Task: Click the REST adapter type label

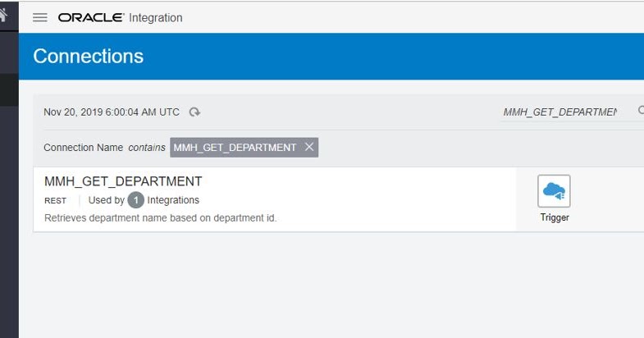Action: coord(56,201)
